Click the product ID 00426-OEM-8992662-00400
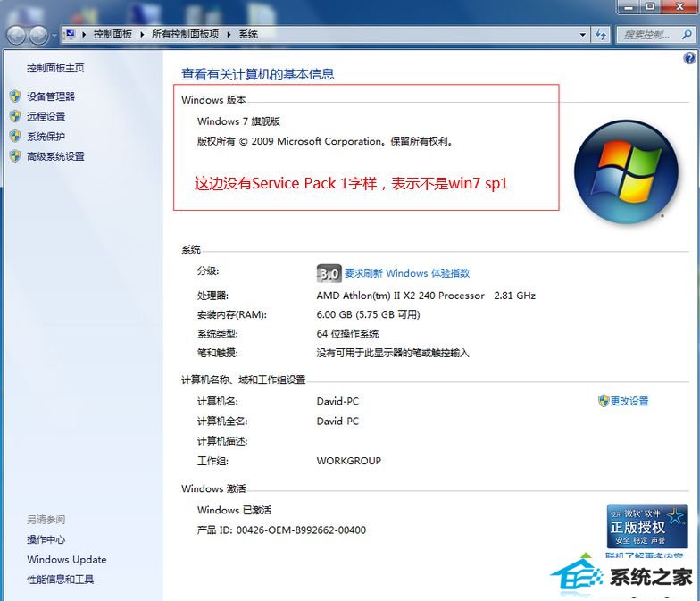700x601 pixels. coord(301,530)
